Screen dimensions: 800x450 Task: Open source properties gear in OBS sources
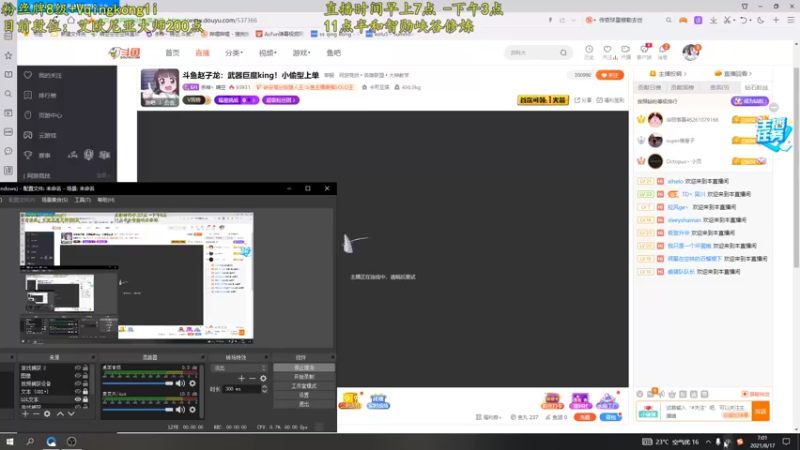(x=47, y=414)
